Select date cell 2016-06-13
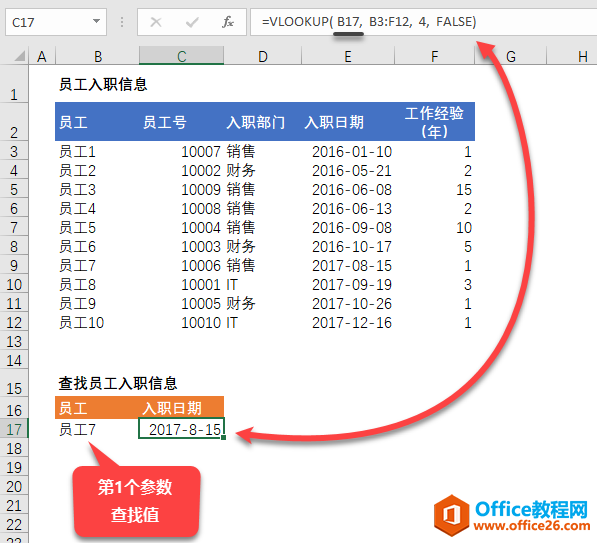597x543 pixels. (348, 209)
